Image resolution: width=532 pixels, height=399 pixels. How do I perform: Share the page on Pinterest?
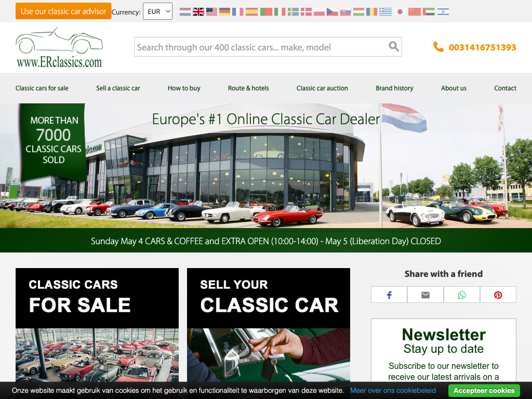pyautogui.click(x=498, y=295)
